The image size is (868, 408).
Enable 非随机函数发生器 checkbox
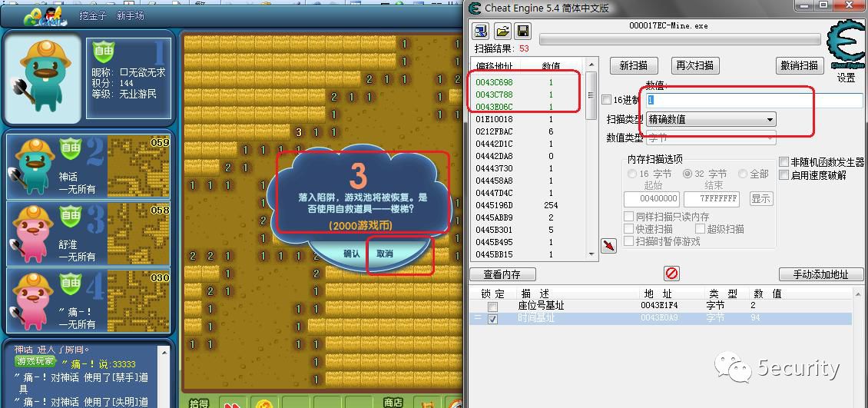click(784, 162)
